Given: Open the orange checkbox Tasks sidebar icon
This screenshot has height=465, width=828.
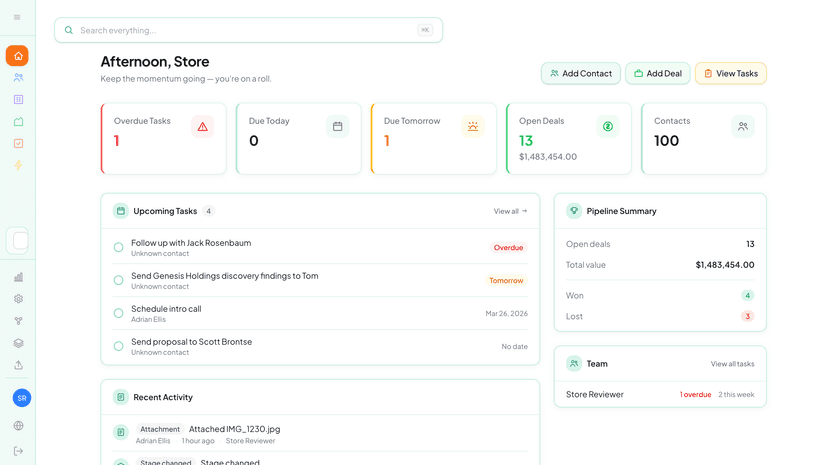Looking at the screenshot, I should pyautogui.click(x=18, y=144).
